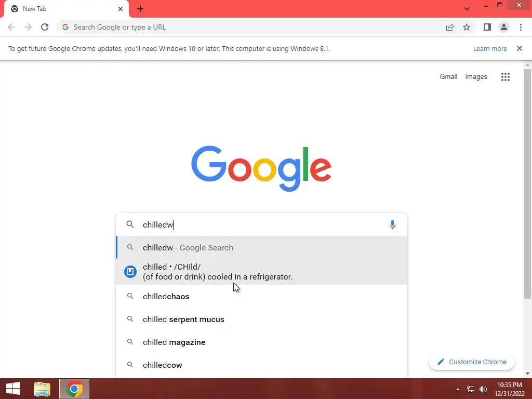
Task: Open the Learn more link
Action: point(490,48)
